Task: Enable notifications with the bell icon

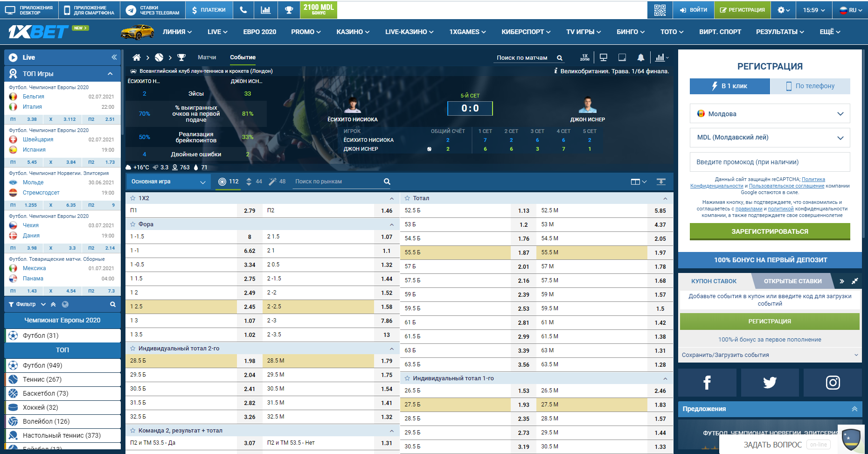Action: click(x=641, y=57)
